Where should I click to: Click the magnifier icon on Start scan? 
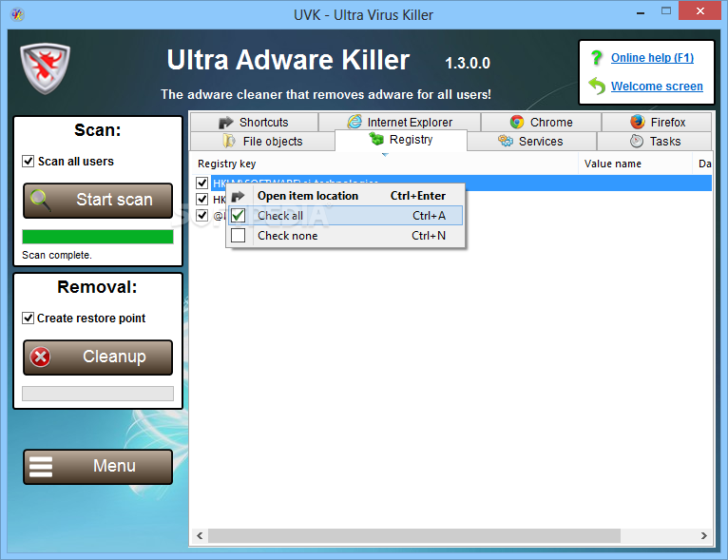pos(40,201)
